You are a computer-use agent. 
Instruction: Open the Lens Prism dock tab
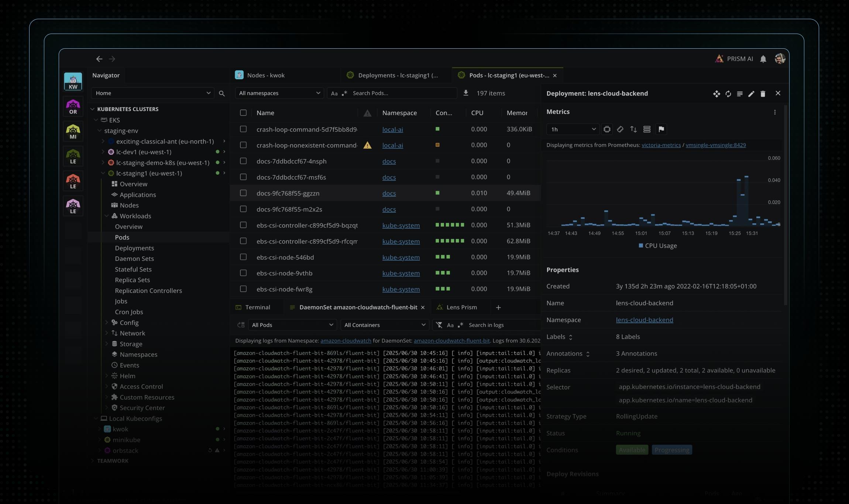[461, 307]
